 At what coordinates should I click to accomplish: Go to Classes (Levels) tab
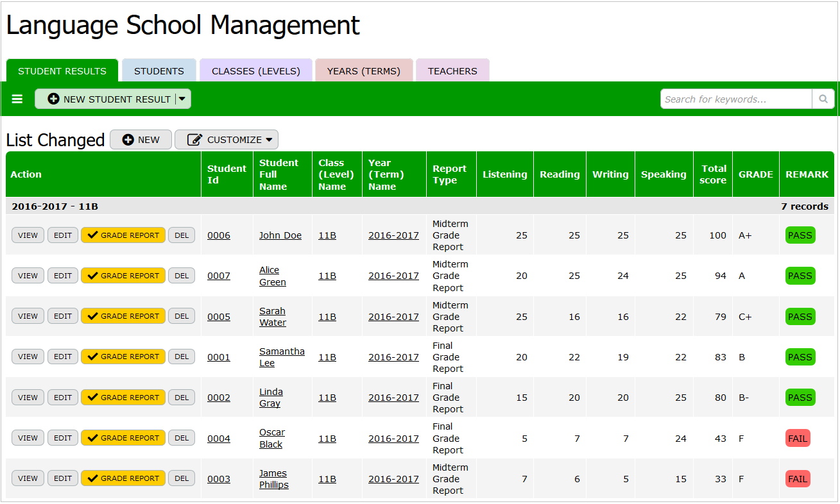pos(256,71)
